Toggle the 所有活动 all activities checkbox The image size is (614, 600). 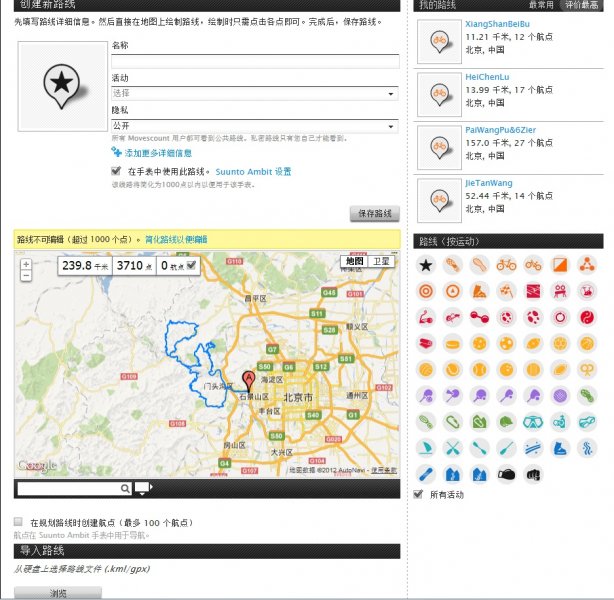419,494
